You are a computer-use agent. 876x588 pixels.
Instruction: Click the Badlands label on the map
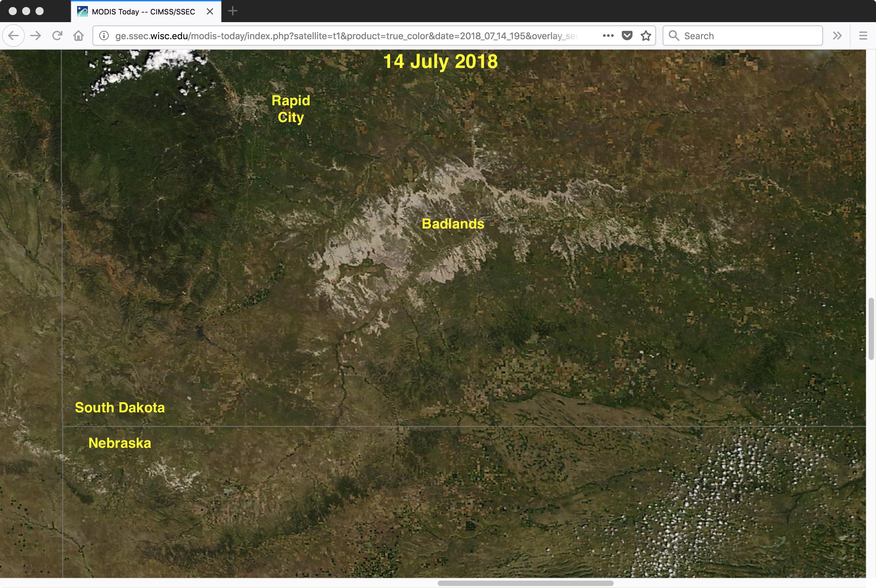[453, 224]
